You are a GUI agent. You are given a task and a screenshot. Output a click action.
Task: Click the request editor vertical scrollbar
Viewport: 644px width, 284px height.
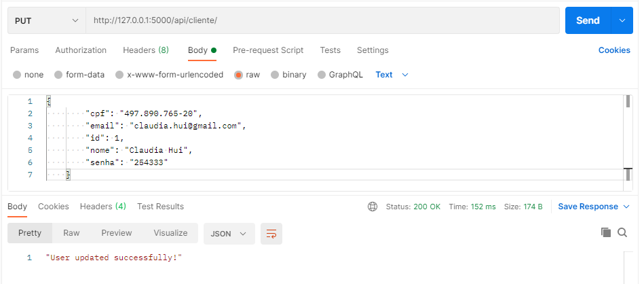pyautogui.click(x=628, y=138)
